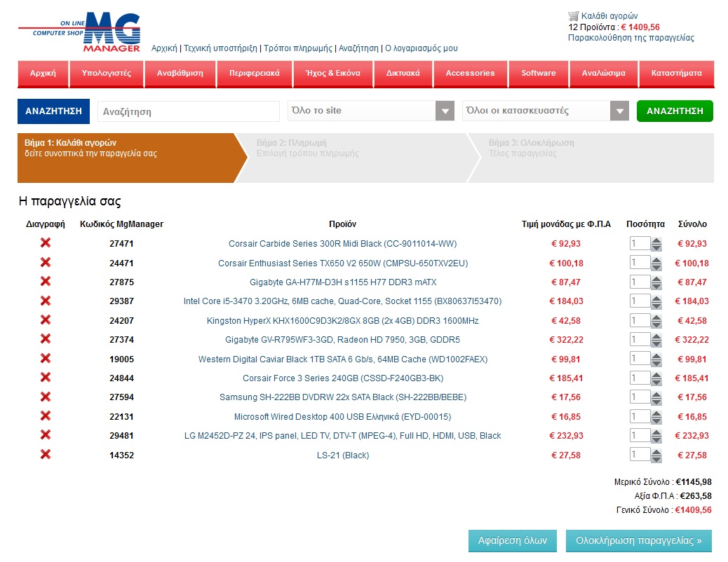
Task: Open Παρακολούθηση της παραγγελίας link
Action: coord(631,38)
